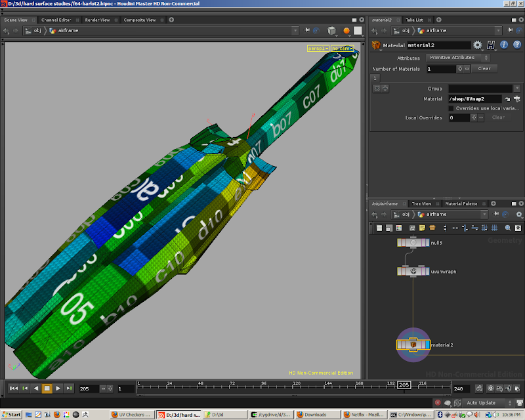Open the help question mark icon
Image resolution: width=525 pixels, height=420 pixels.
(516, 45)
